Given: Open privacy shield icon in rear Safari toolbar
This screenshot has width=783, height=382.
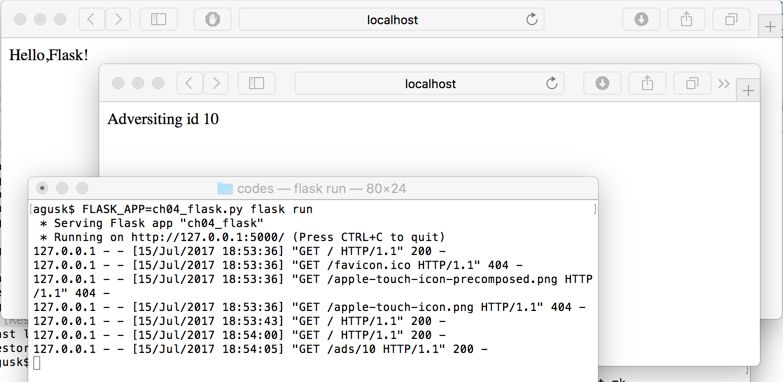Looking at the screenshot, I should tap(213, 19).
